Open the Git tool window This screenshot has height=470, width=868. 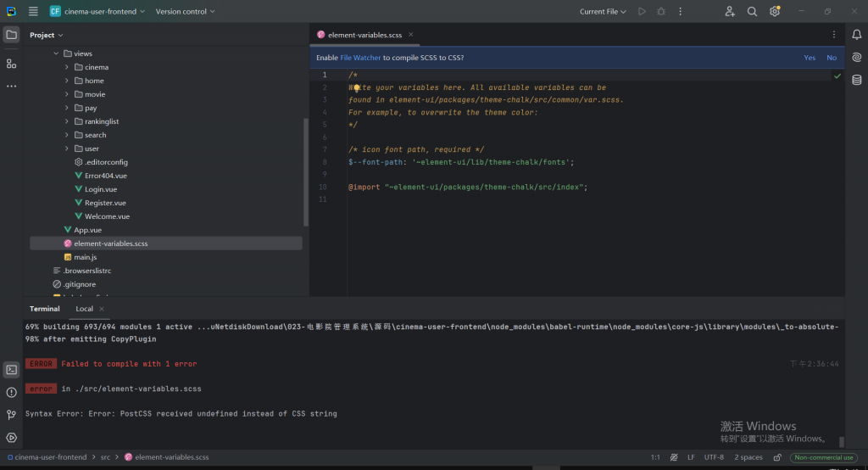(11, 415)
